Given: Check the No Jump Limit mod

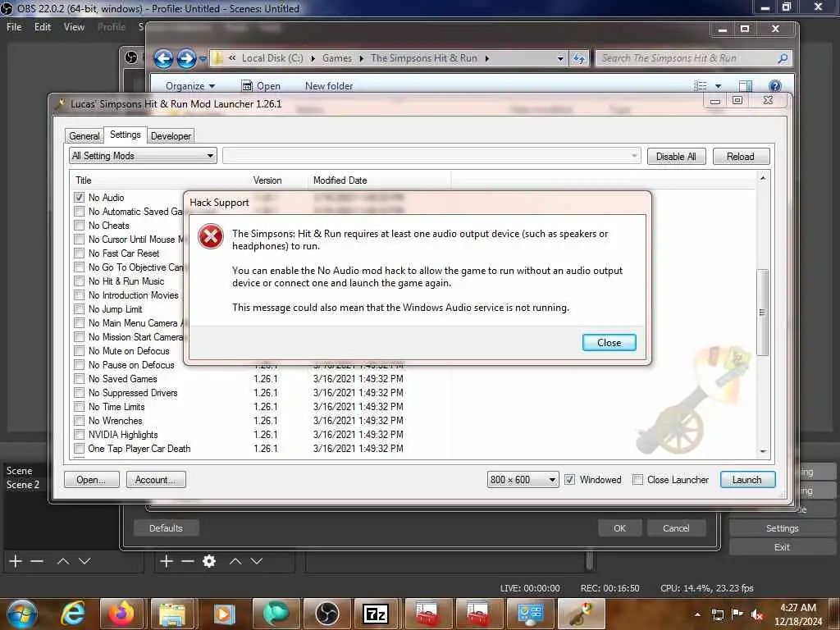Looking at the screenshot, I should pos(80,308).
